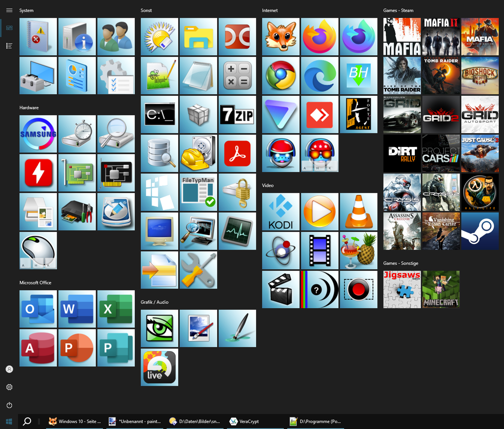This screenshot has height=429, width=504.
Task: Select the Microsoft Office group header
Action: click(x=35, y=283)
